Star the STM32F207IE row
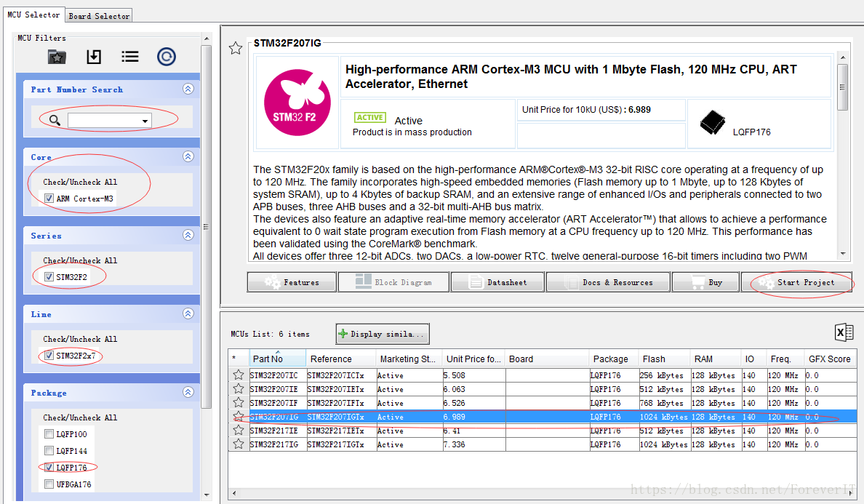The height and width of the screenshot is (504, 864). tap(238, 389)
